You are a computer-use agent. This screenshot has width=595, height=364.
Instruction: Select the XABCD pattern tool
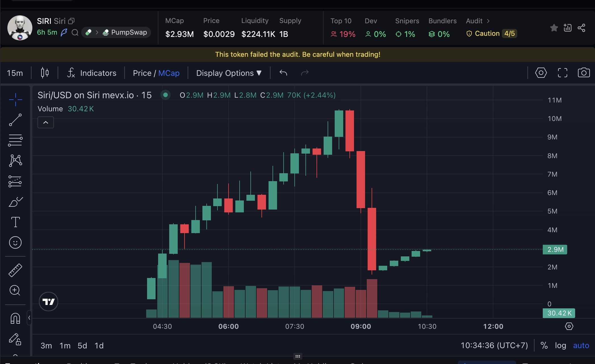click(x=15, y=161)
